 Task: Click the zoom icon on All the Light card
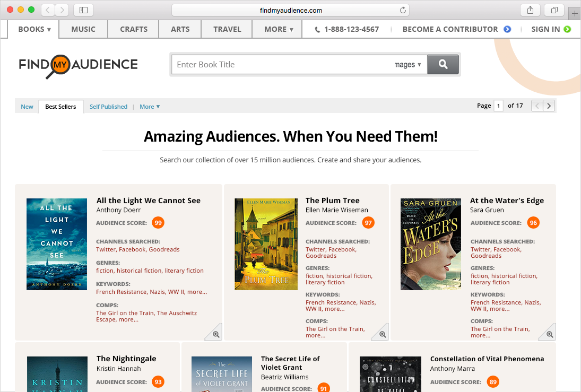tap(215, 334)
